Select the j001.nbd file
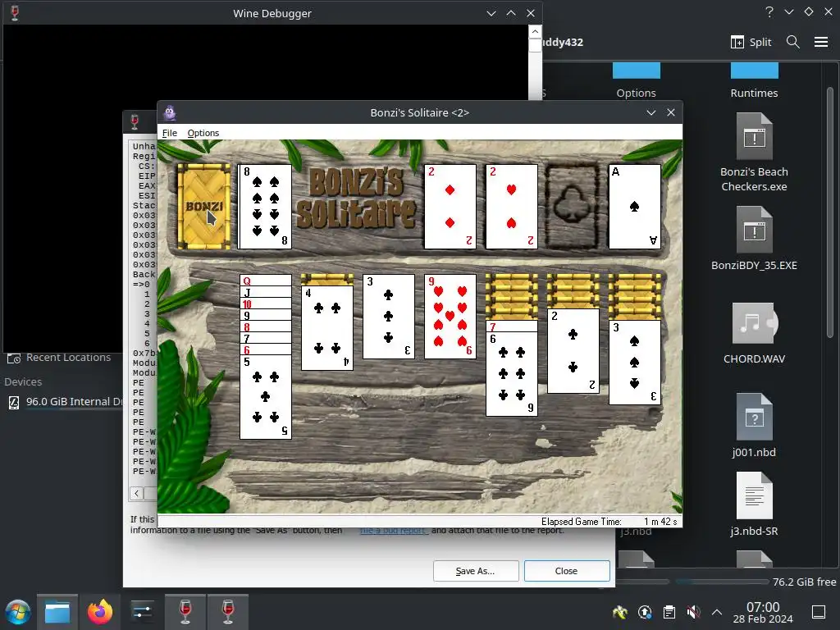 754,426
